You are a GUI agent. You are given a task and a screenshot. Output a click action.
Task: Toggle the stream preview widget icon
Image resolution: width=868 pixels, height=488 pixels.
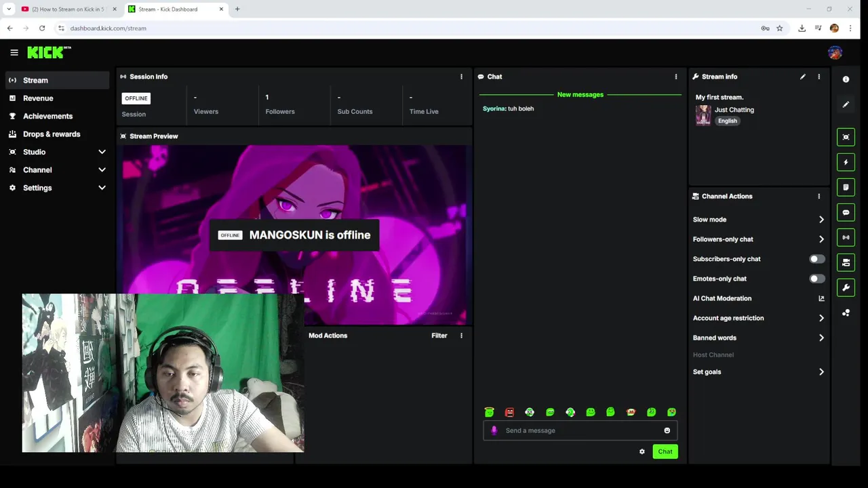[846, 137]
